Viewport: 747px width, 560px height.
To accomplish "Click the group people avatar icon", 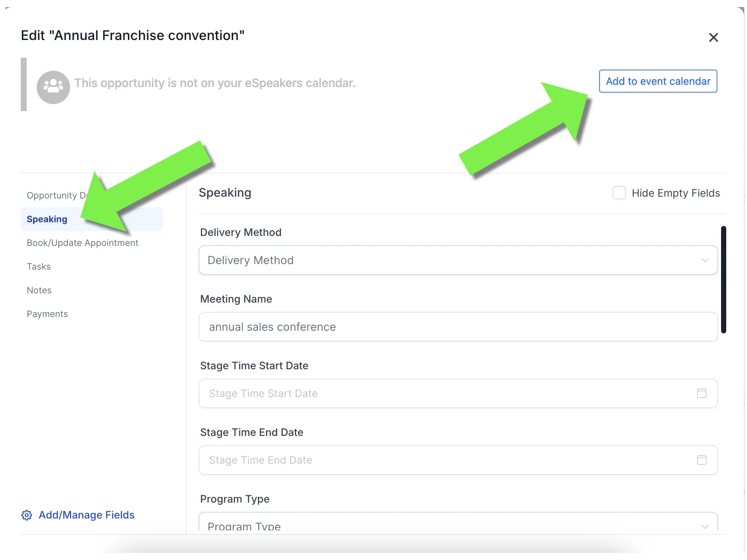I will (53, 87).
